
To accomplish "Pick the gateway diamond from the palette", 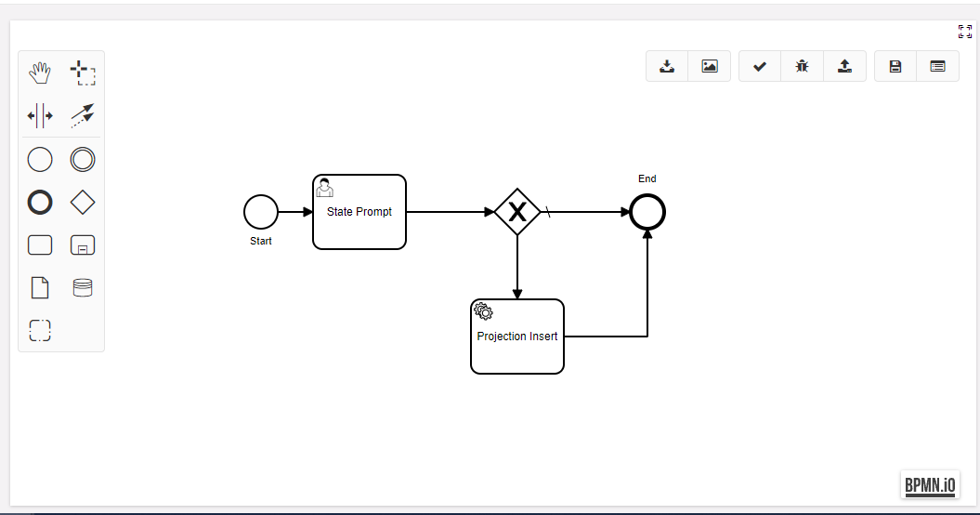I will [83, 203].
